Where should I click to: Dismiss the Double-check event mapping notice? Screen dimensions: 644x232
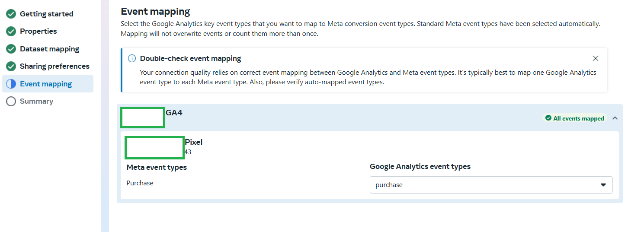point(596,58)
